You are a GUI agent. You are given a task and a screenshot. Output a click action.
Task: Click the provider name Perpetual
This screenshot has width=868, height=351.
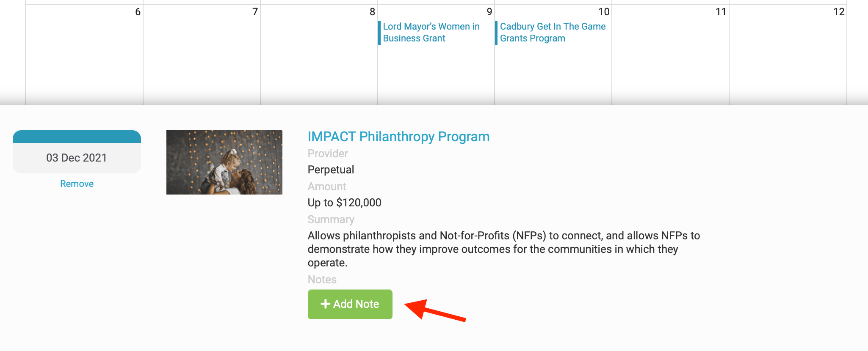(x=331, y=170)
